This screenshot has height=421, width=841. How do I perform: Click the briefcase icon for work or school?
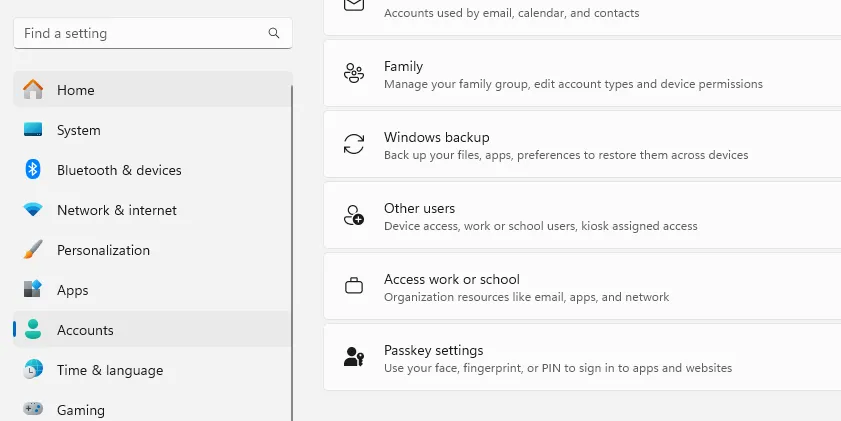(x=354, y=286)
